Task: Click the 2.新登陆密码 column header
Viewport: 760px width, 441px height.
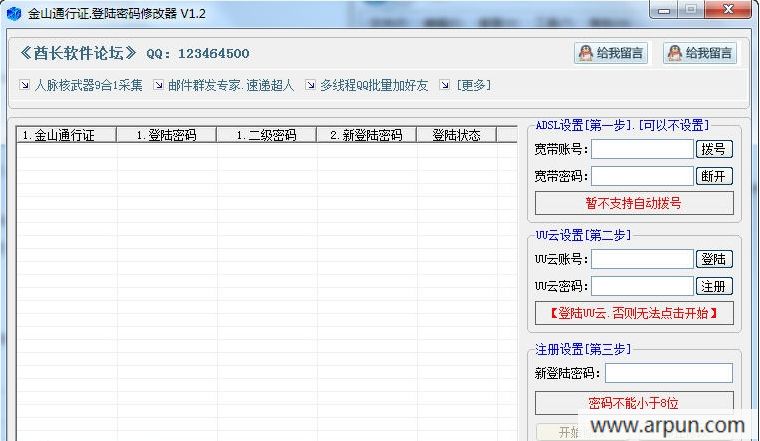Action: 366,135
